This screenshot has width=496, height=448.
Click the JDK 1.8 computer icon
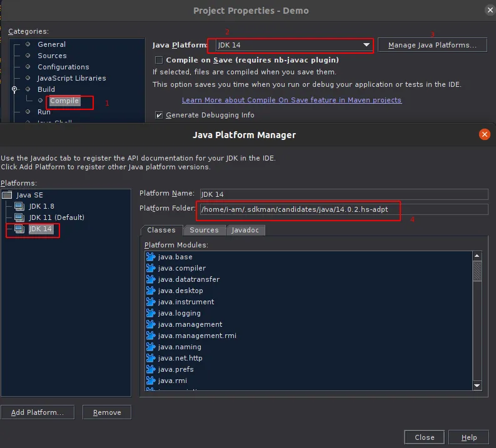coord(19,206)
